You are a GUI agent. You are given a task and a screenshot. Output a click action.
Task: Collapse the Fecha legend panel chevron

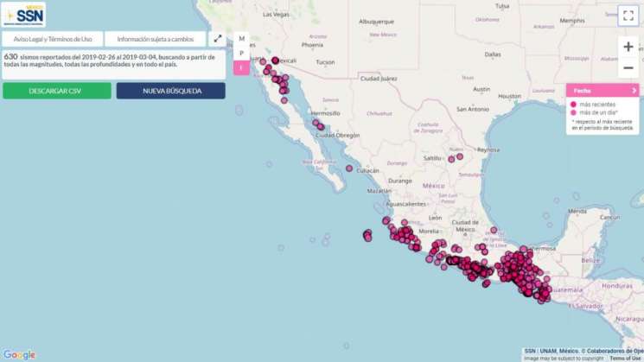coord(634,91)
